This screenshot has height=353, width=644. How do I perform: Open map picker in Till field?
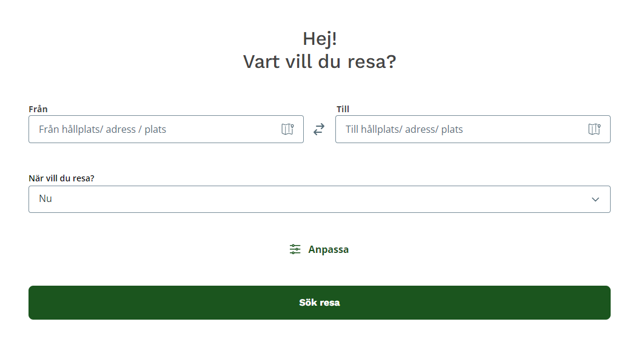click(x=594, y=129)
